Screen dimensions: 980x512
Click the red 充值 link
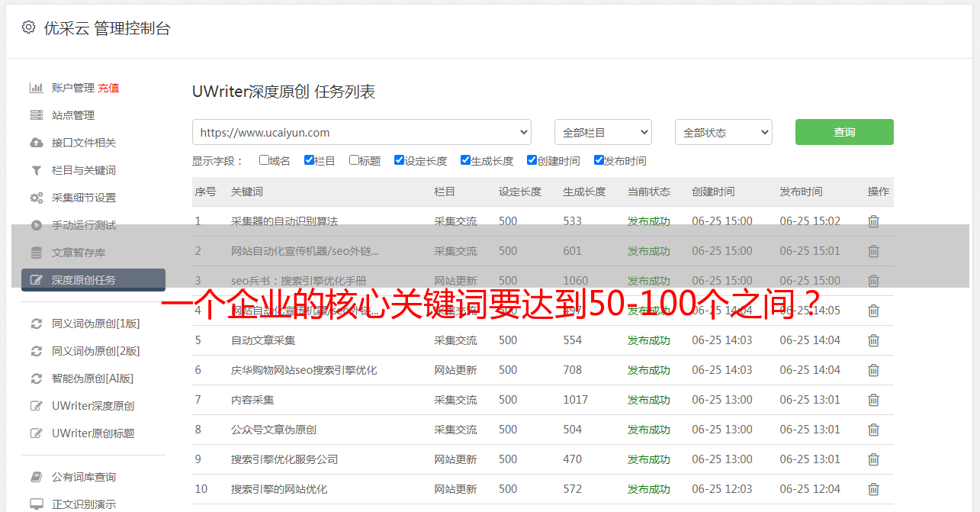tap(108, 88)
